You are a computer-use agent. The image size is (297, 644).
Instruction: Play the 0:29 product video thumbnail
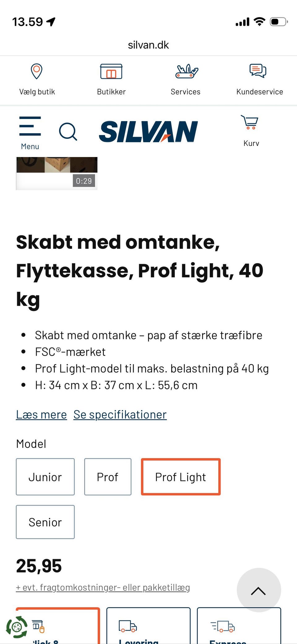coord(57,173)
